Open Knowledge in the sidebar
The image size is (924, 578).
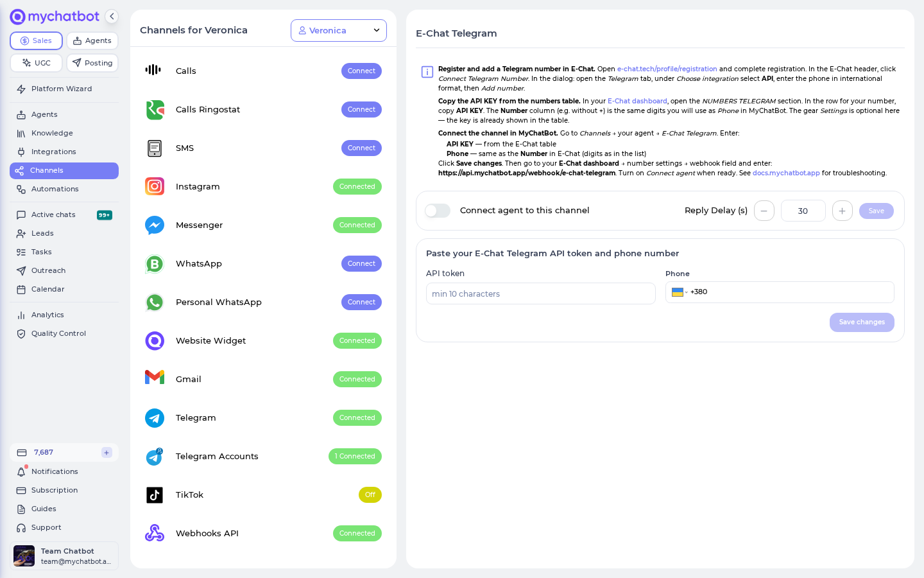(64, 133)
